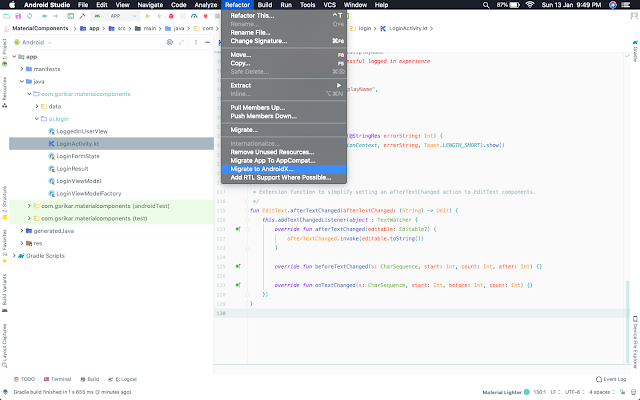Collapse the app module node

14,57
